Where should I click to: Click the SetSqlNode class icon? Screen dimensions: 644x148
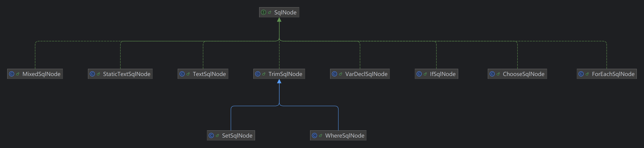pyautogui.click(x=211, y=135)
